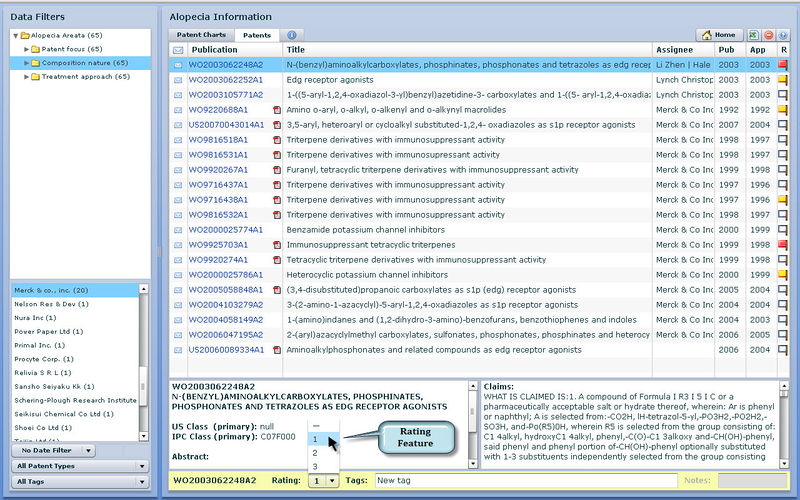Expand the Patent focus folder
Viewport: 800px width, 500px height.
click(x=26, y=49)
